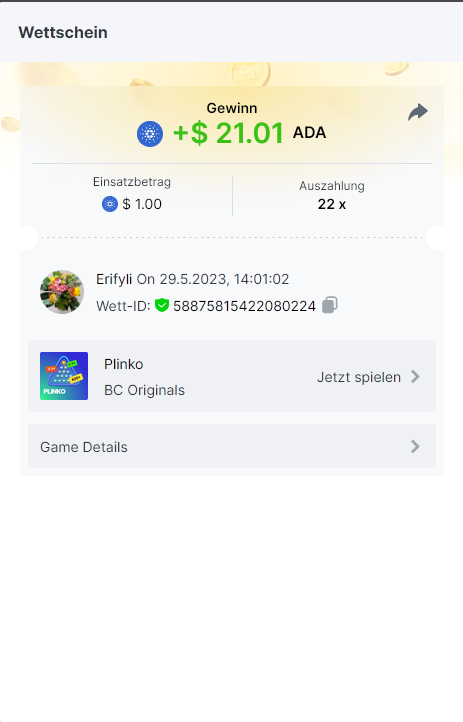Click the chevron next to Jetzt spielen
The width and height of the screenshot is (463, 722).
tap(415, 377)
